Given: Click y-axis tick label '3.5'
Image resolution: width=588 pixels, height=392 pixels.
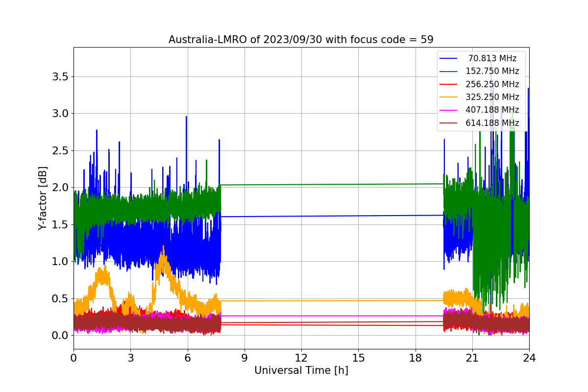Looking at the screenshot, I should (x=60, y=76).
